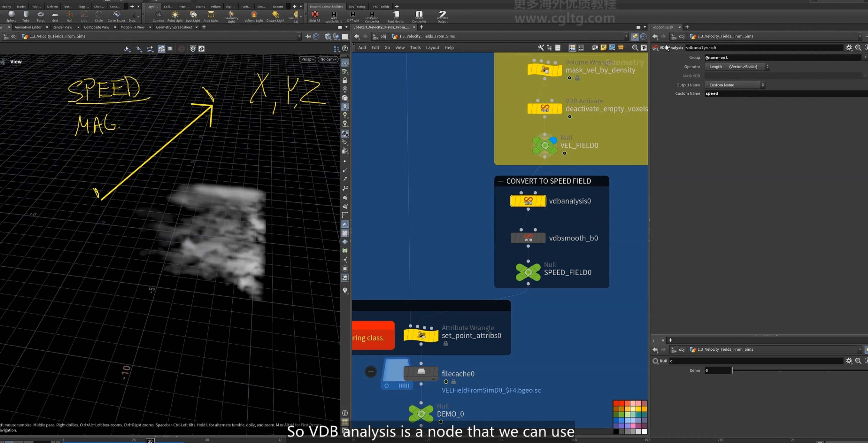
Task: Open the No cam viewport camera button
Action: (x=328, y=59)
